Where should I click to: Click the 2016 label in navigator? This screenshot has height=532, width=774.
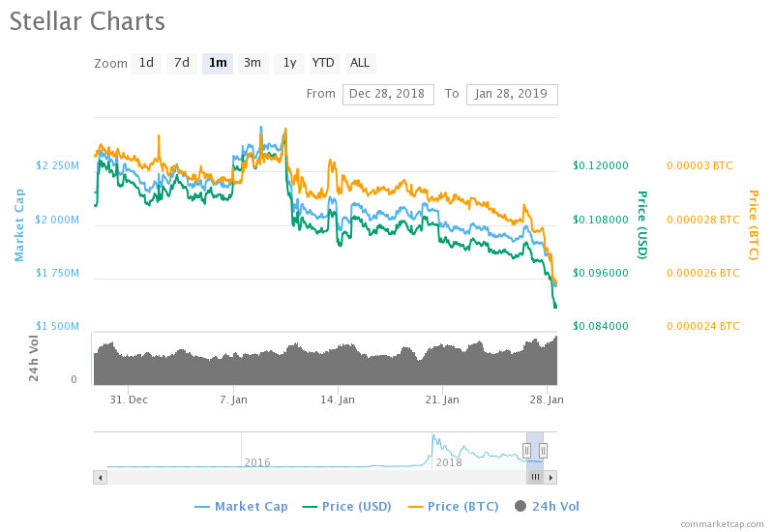click(x=257, y=462)
